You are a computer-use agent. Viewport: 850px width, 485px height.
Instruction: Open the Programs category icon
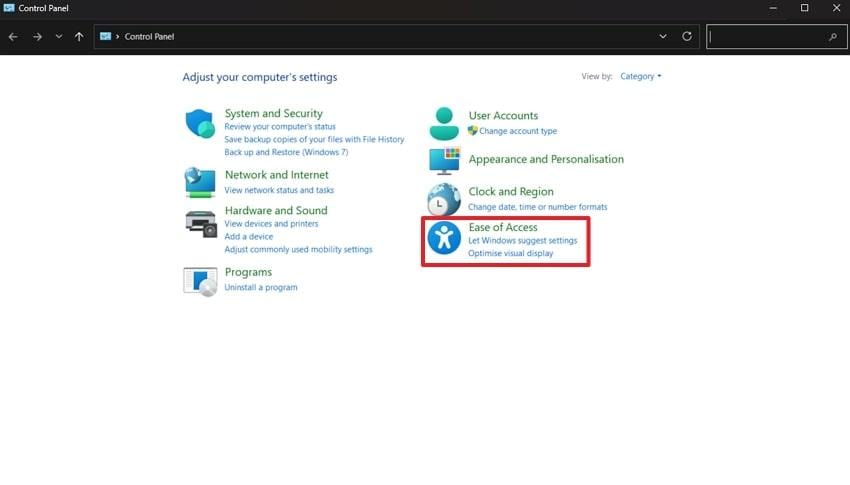(x=200, y=281)
